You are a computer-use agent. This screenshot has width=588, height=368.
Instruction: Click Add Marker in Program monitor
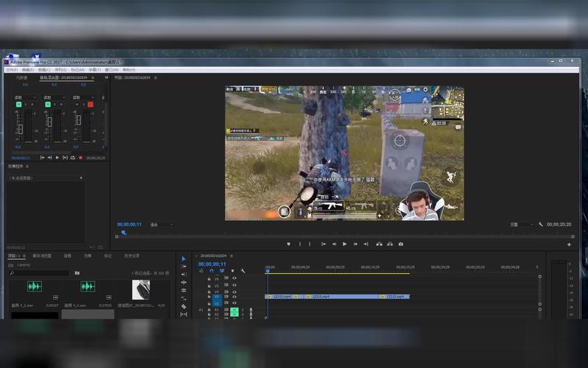pos(288,244)
